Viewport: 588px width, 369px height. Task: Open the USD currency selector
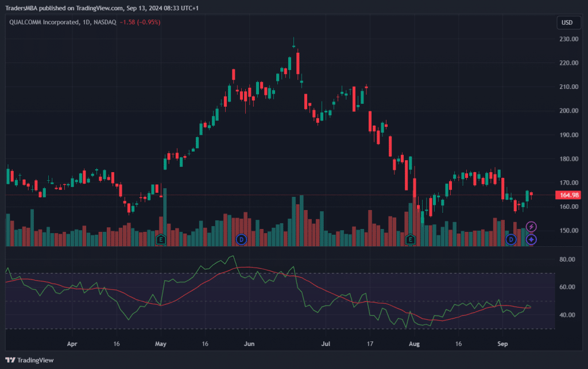(566, 22)
